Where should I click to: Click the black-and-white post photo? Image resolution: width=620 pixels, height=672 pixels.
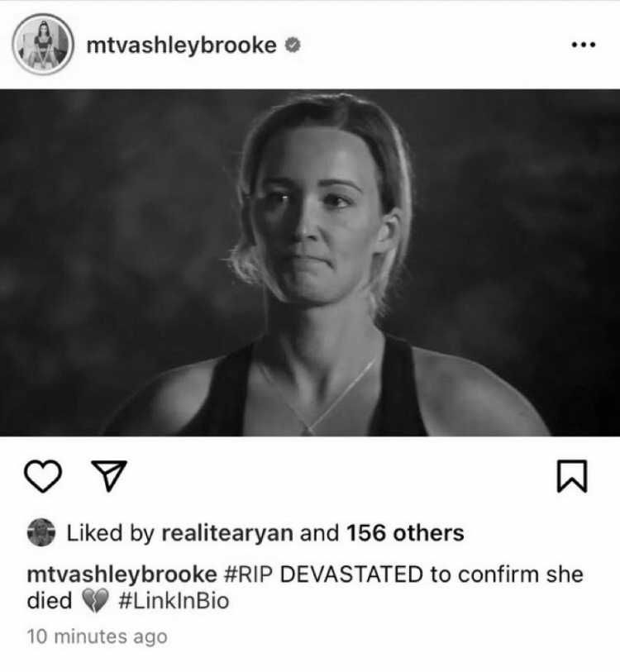tap(310, 263)
